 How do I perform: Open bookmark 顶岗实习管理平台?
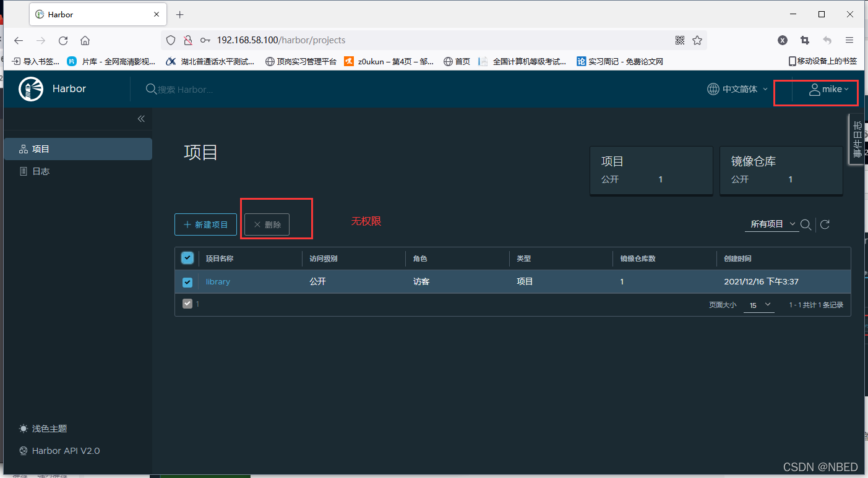pyautogui.click(x=301, y=61)
